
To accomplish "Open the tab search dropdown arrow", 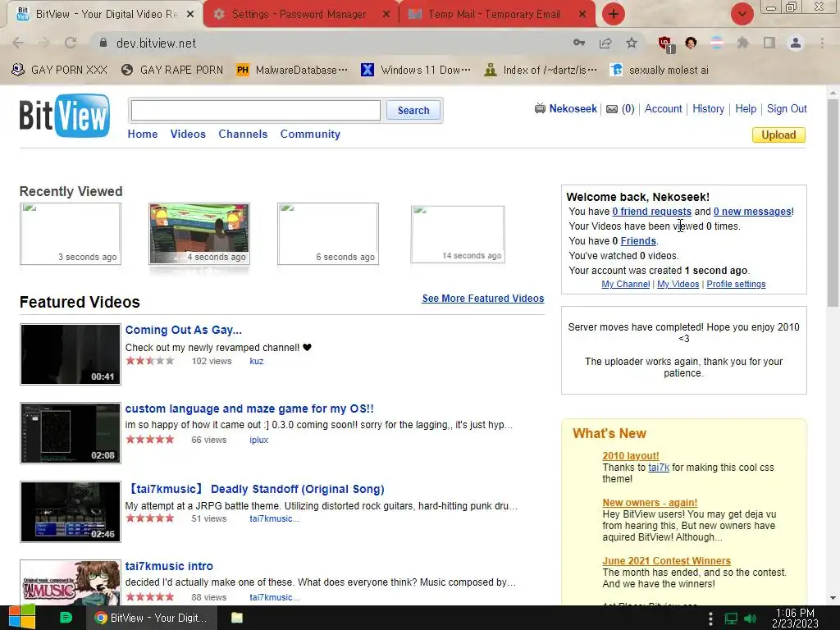I will pos(742,14).
